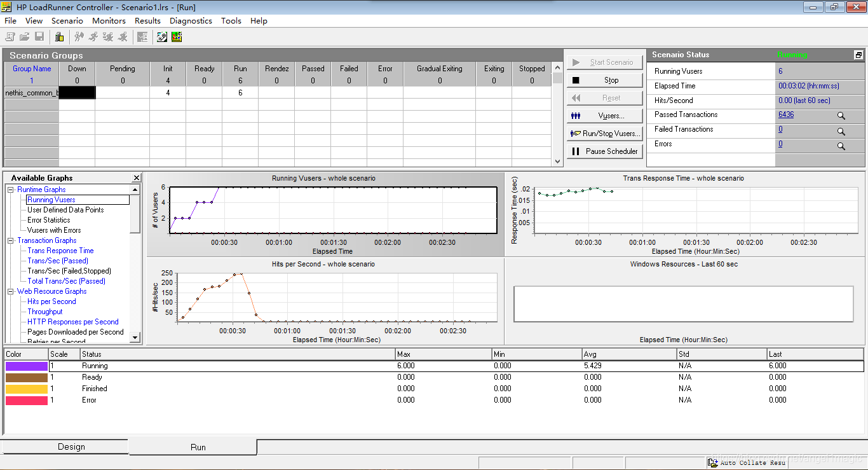The height and width of the screenshot is (470, 868).
Task: Click the brown Ready color swatch
Action: coord(27,378)
